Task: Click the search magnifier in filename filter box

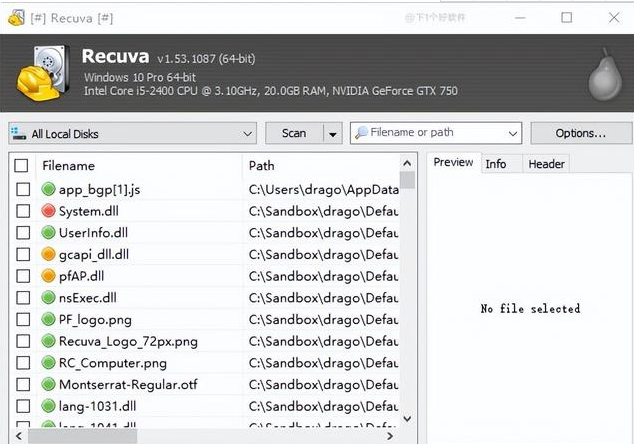Action: click(361, 133)
